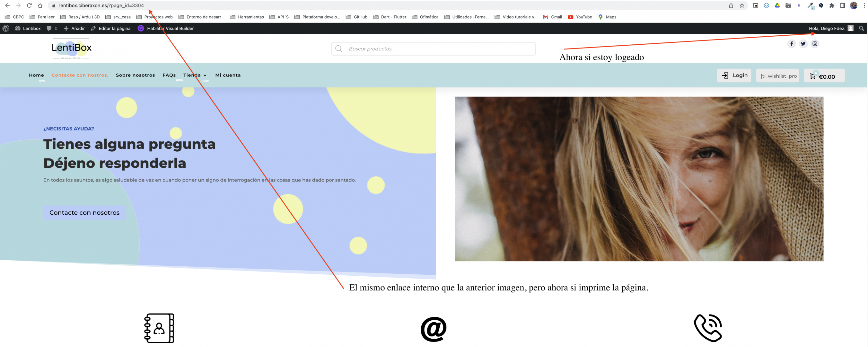Open Lentibox site dashboard in admin bar
This screenshot has height=347, width=868.
pos(28,28)
